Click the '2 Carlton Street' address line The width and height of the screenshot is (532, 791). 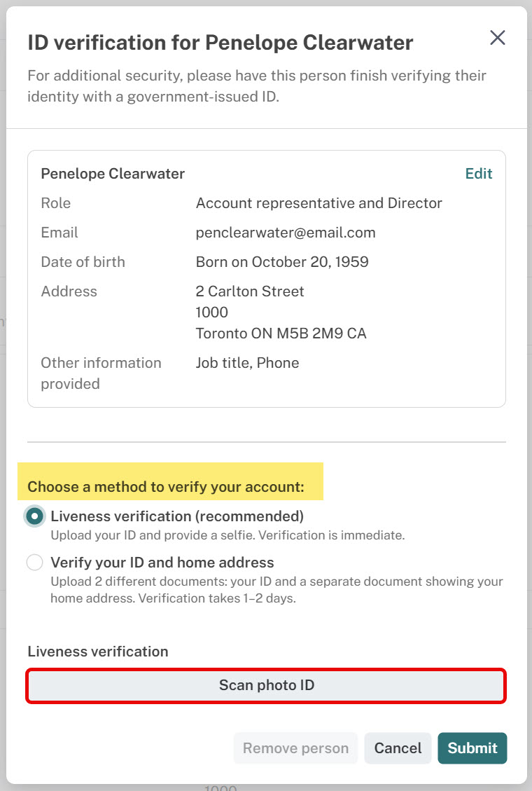point(250,291)
